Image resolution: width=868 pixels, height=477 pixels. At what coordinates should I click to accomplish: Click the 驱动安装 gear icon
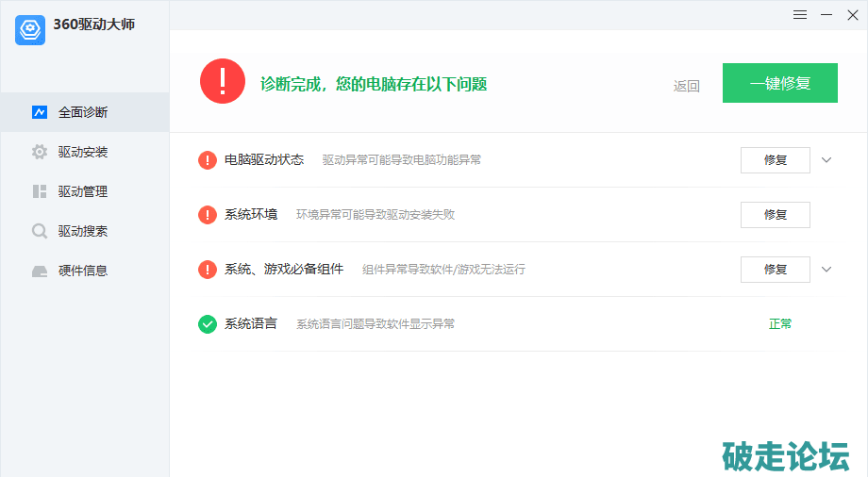40,152
